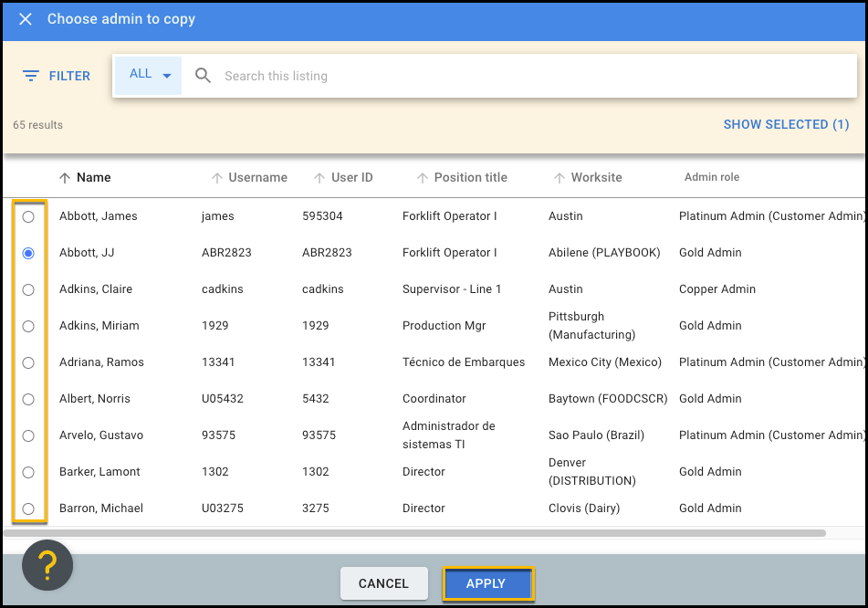Select Arvelo, Gustavo radio button

click(x=28, y=435)
